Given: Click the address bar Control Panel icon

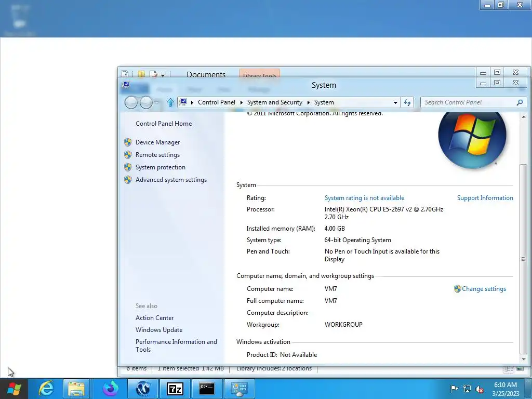Looking at the screenshot, I should (x=183, y=102).
